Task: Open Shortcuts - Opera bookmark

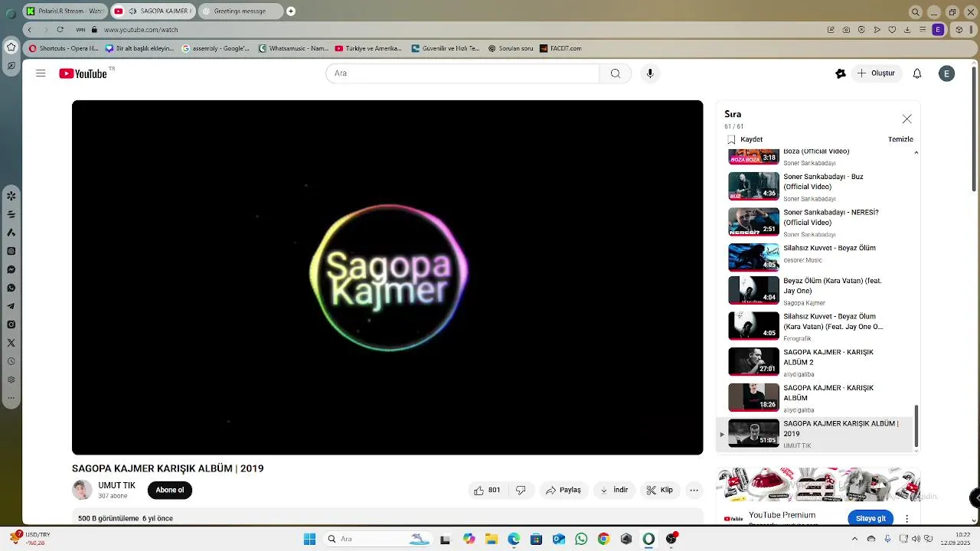Action: (x=64, y=48)
